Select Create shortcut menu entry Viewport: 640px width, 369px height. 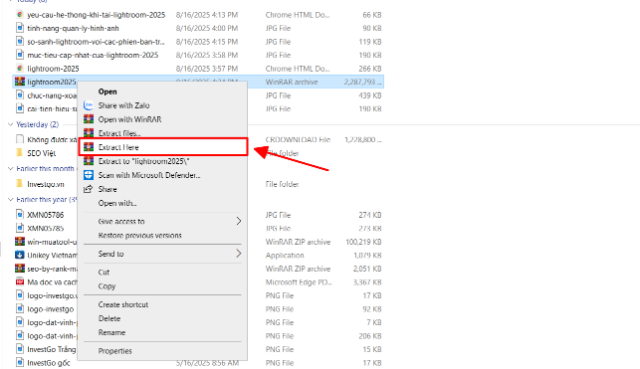(123, 304)
